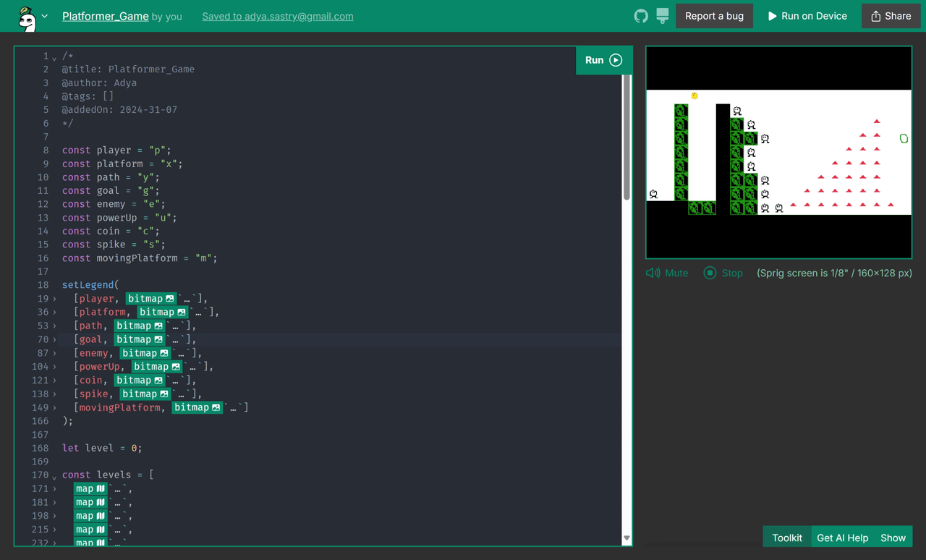Open the player bitmap editor
This screenshot has width=926, height=560.
150,298
